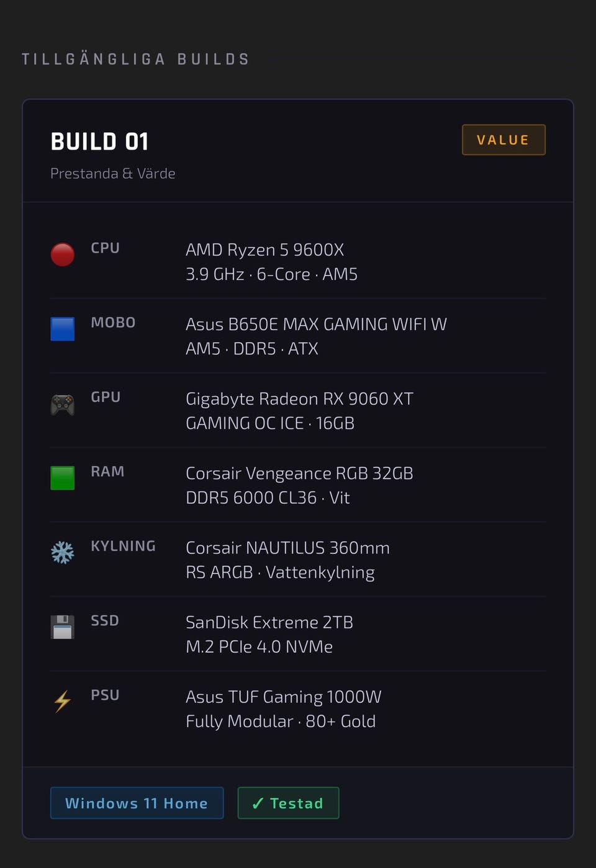The width and height of the screenshot is (596, 868).
Task: Click the Windows 11 Home badge
Action: pos(137,803)
